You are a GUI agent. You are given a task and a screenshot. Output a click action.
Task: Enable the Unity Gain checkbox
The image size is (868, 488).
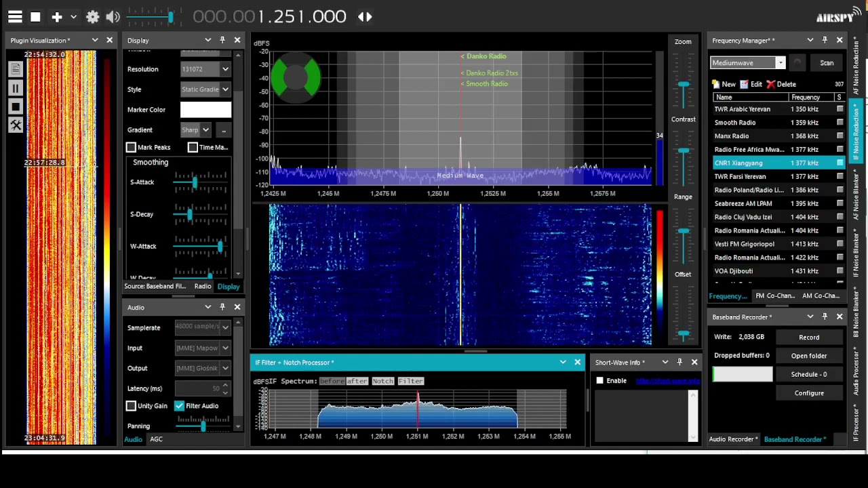click(131, 406)
